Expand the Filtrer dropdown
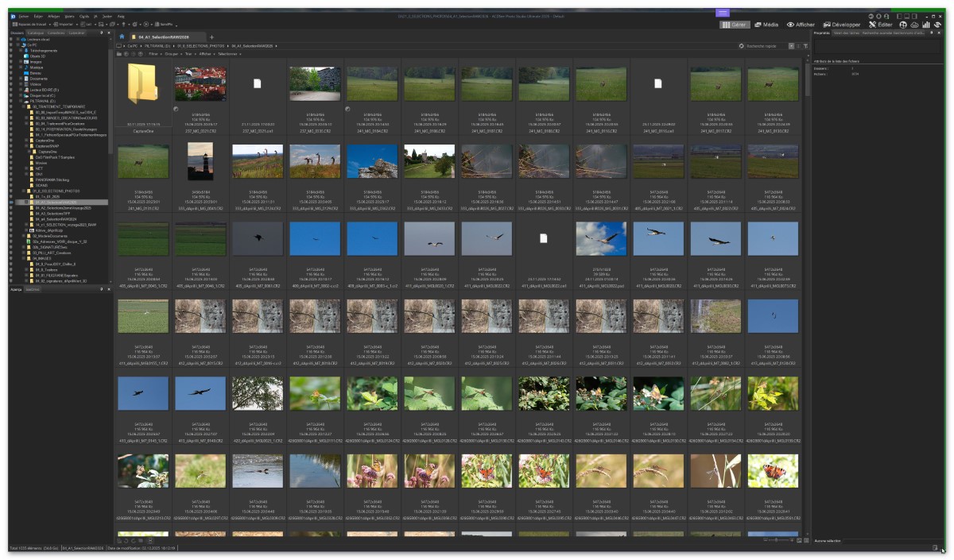 (x=153, y=54)
